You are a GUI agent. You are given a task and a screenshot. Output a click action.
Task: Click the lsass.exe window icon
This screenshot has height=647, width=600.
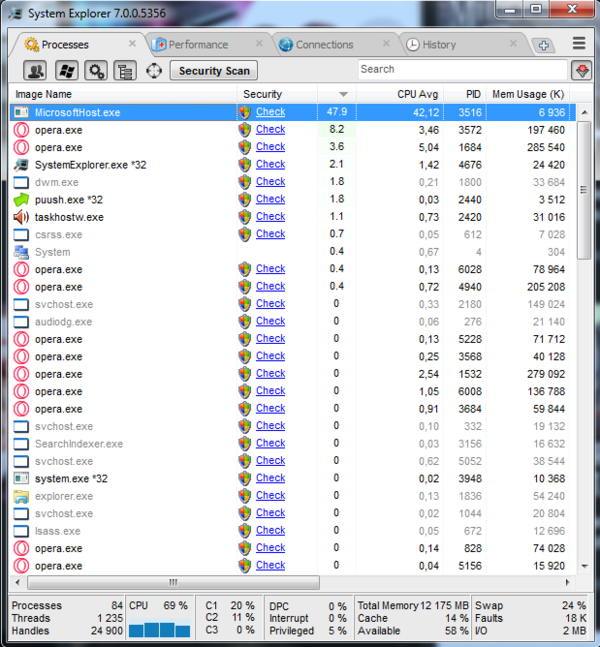21,531
